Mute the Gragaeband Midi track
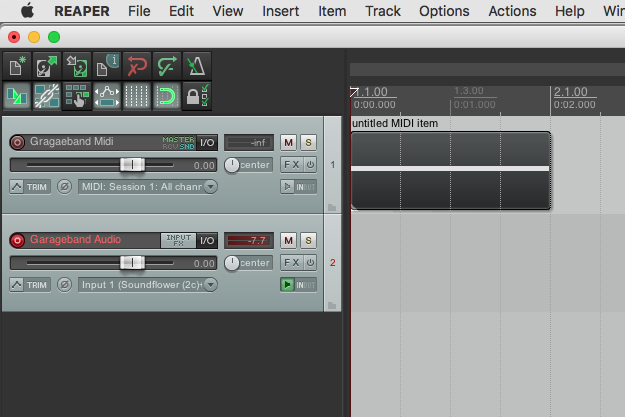Screen dimensions: 625x417 288,142
